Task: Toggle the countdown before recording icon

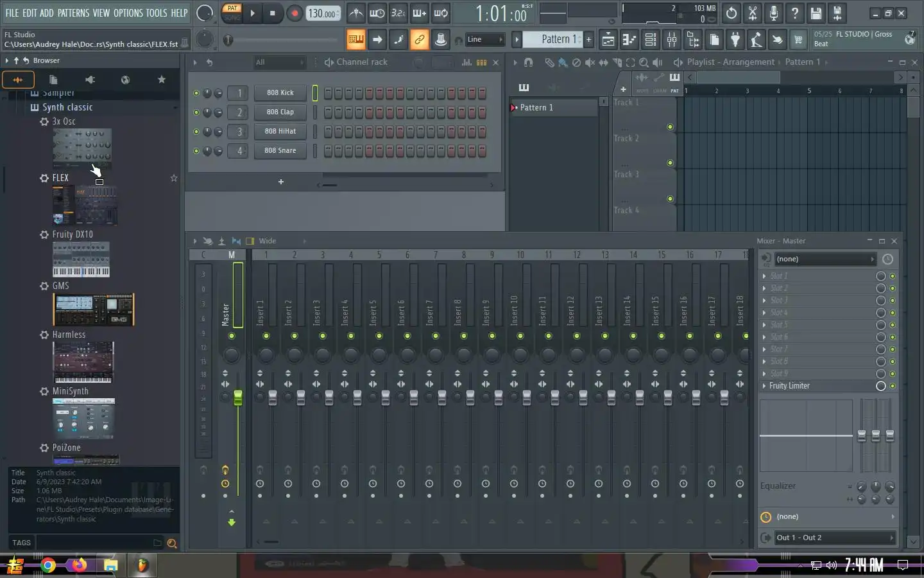Action: pos(398,13)
